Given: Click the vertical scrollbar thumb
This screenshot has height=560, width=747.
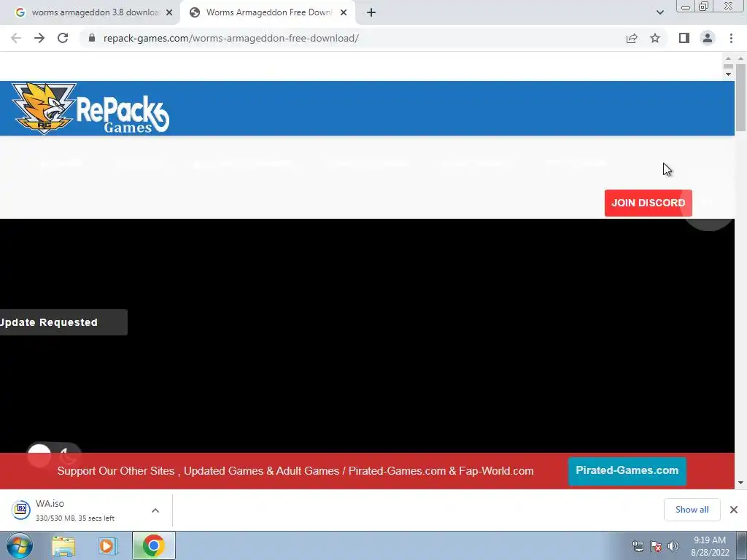Looking at the screenshot, I should click(x=740, y=97).
